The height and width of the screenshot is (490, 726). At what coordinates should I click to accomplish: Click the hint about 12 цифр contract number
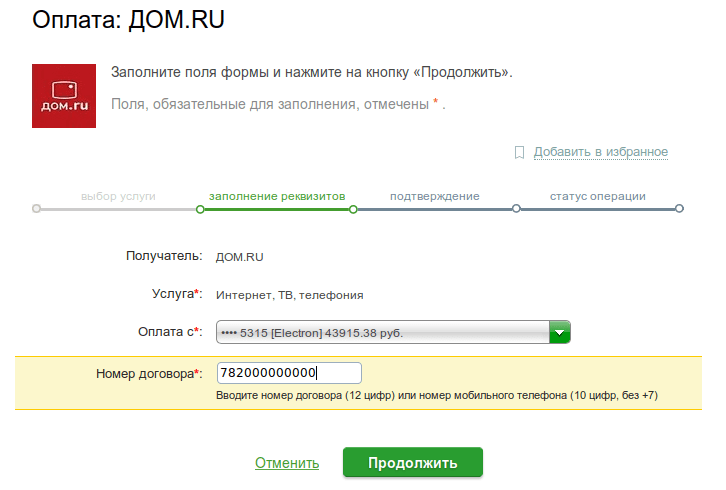point(437,396)
